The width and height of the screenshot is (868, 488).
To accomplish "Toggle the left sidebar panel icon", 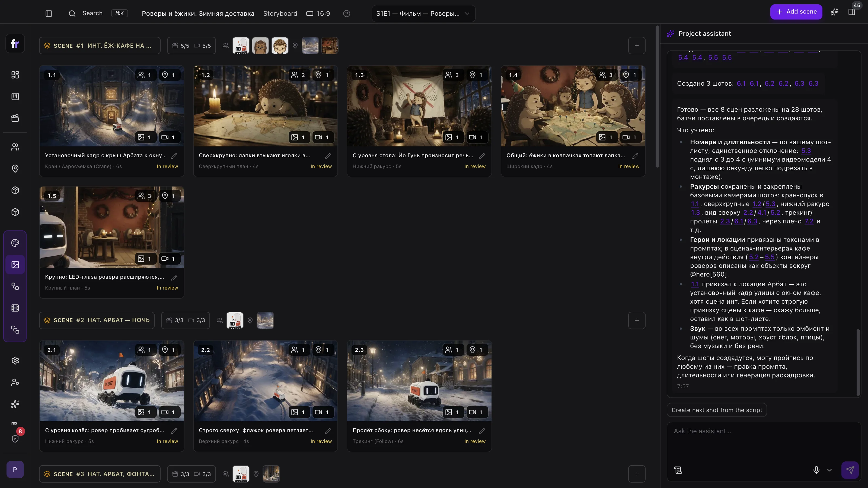I will 49,14.
